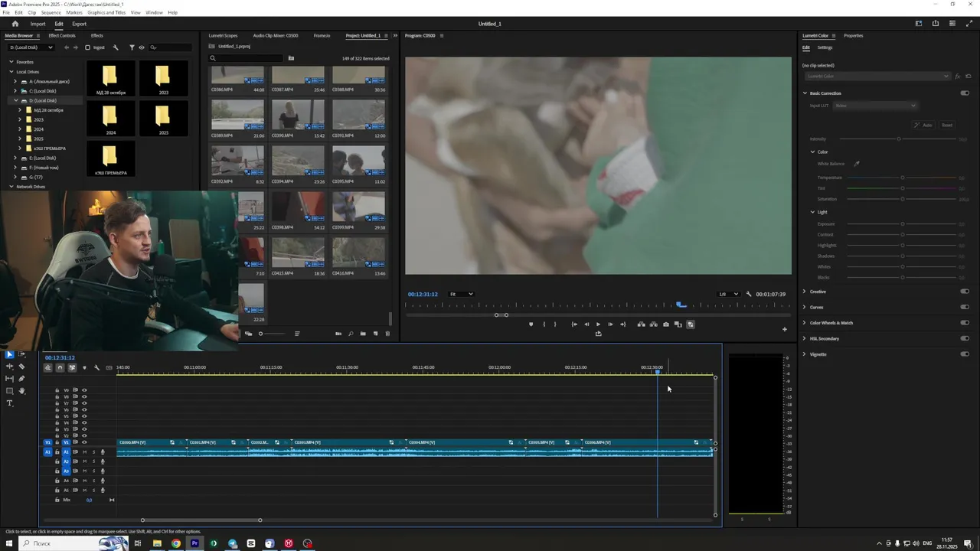Toggle lock on track A1

coord(57,452)
